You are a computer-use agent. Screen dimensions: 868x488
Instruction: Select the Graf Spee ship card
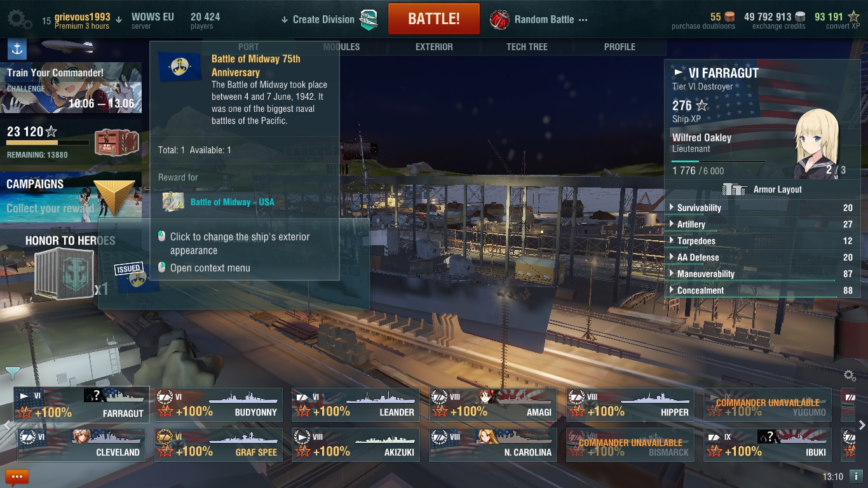coord(218,444)
